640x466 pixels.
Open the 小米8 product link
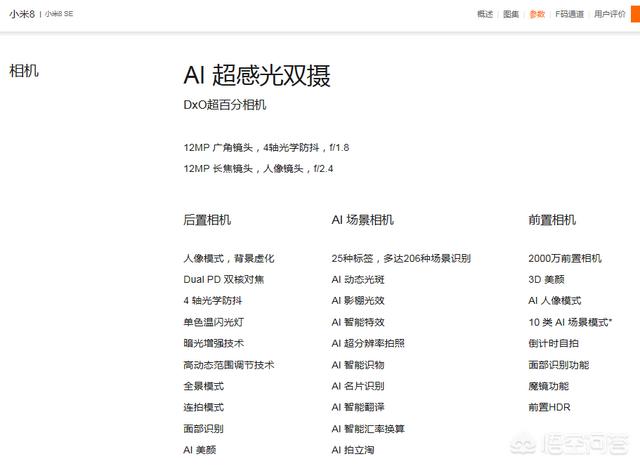[22, 14]
